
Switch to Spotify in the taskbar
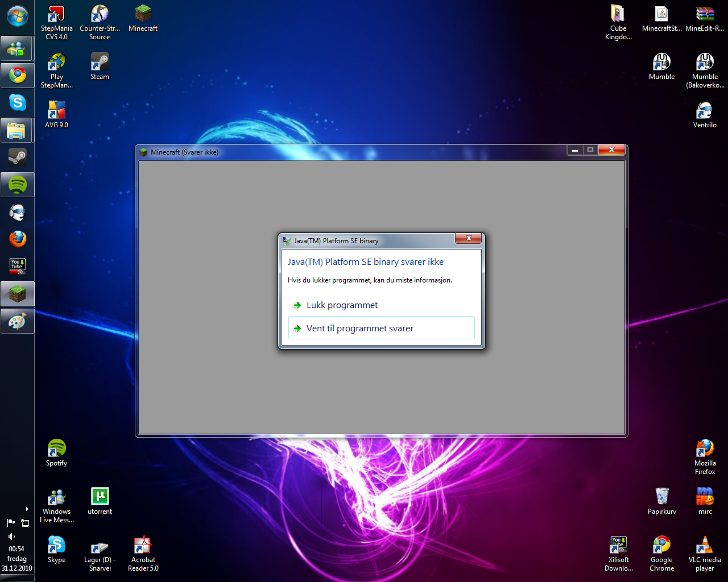(x=17, y=185)
